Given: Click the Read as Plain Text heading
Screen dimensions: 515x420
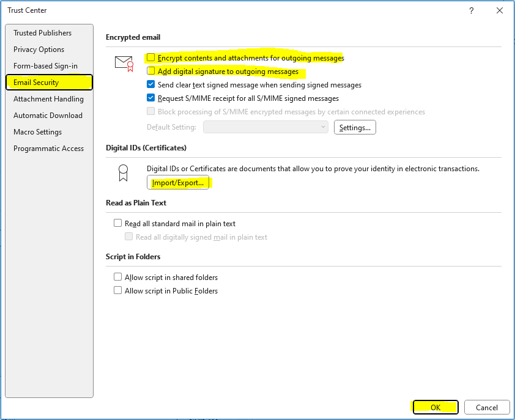Looking at the screenshot, I should (136, 203).
